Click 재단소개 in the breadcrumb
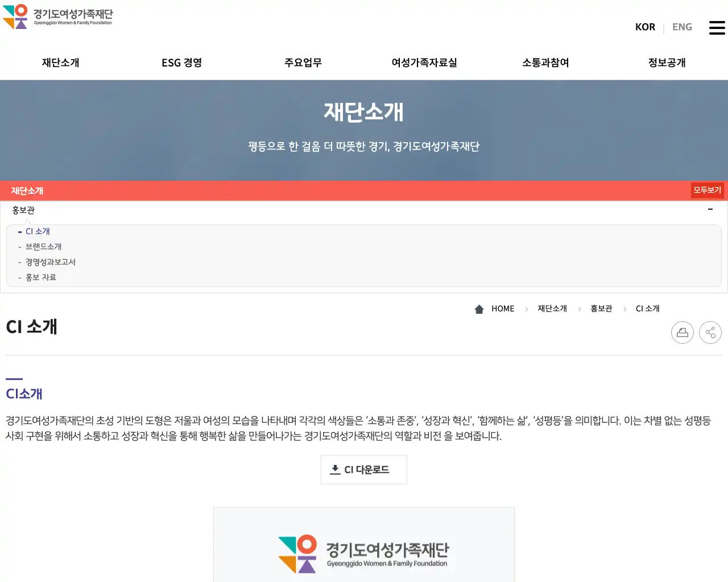Screen dimensions: 728x582 552,309
